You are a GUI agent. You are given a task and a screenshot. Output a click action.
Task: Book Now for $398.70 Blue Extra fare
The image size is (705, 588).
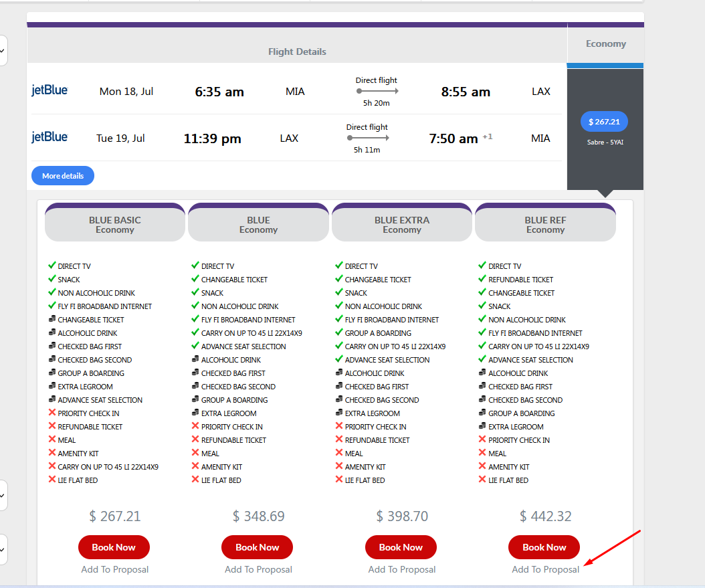401,547
